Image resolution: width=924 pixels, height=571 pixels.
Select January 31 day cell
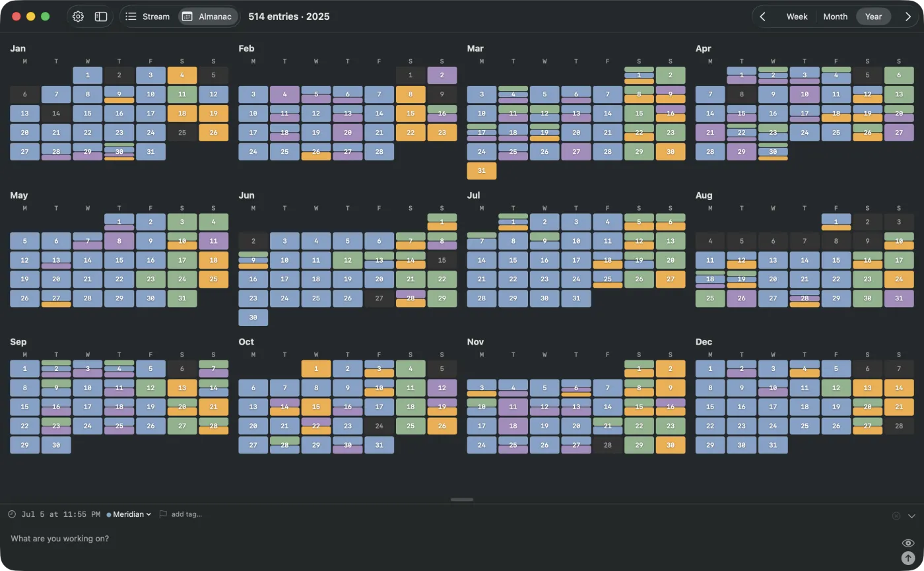(150, 152)
